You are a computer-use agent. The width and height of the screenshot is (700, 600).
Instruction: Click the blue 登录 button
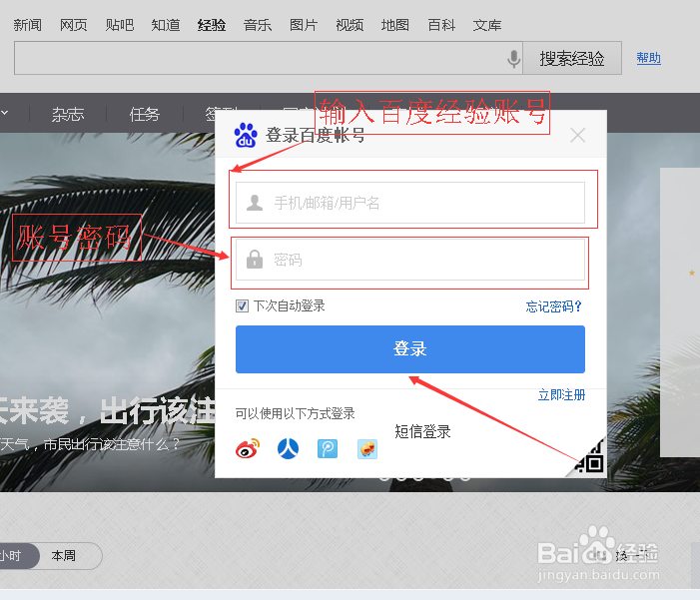[410, 349]
